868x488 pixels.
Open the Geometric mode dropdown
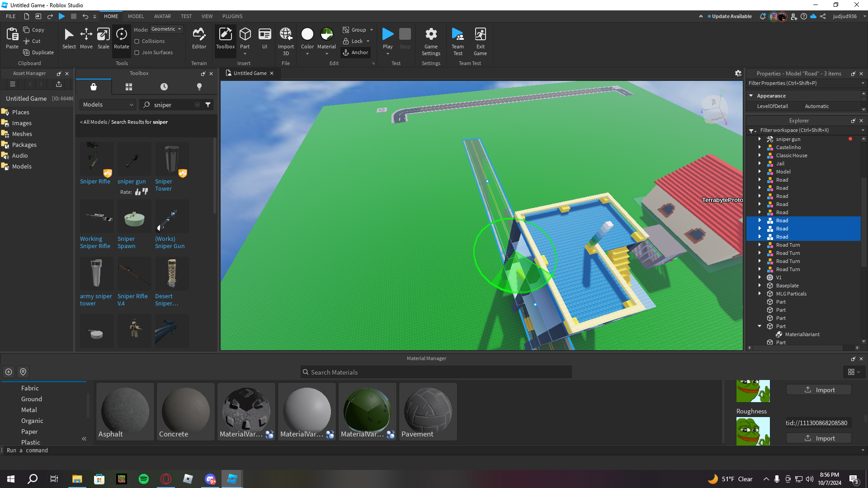166,29
